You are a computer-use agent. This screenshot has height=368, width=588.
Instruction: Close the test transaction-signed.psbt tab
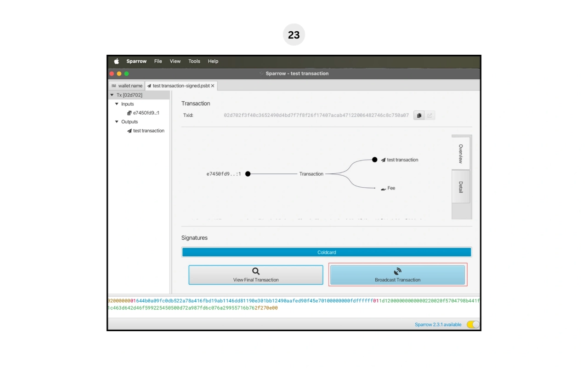coord(213,86)
